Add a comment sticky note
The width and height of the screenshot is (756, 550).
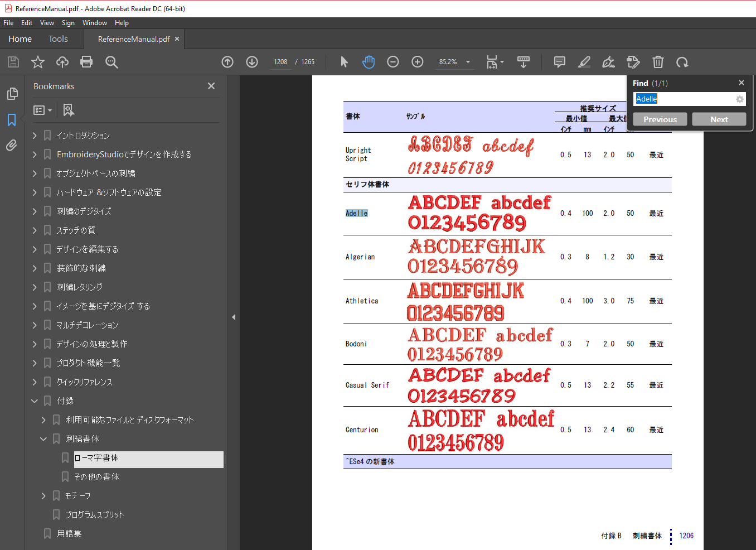click(560, 62)
